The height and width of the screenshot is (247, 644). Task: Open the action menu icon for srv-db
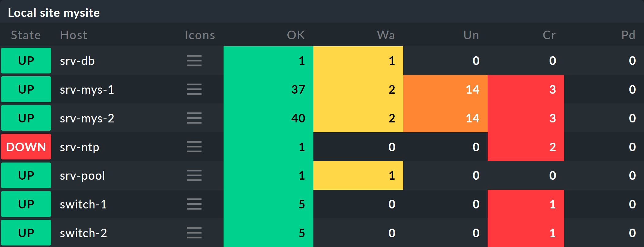coord(194,61)
